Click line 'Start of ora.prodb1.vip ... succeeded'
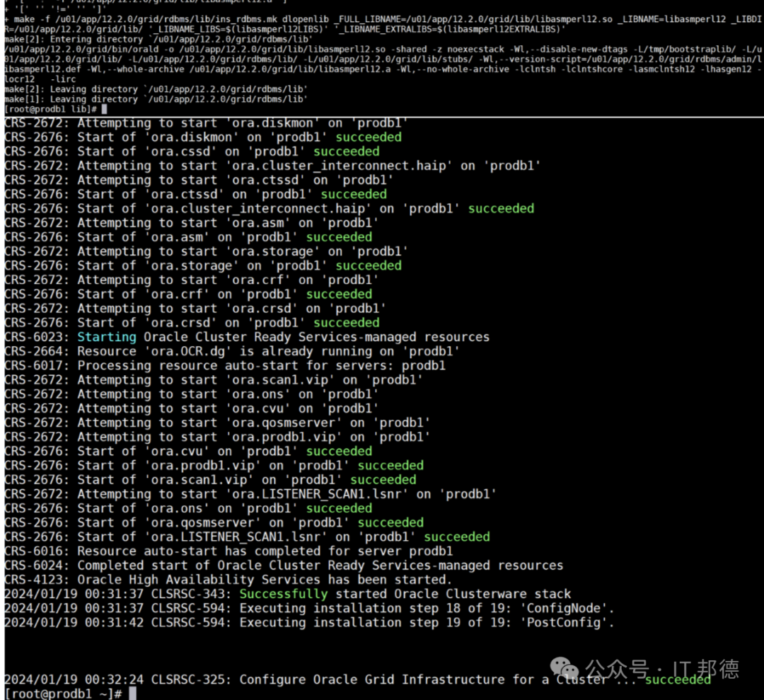 click(x=214, y=466)
